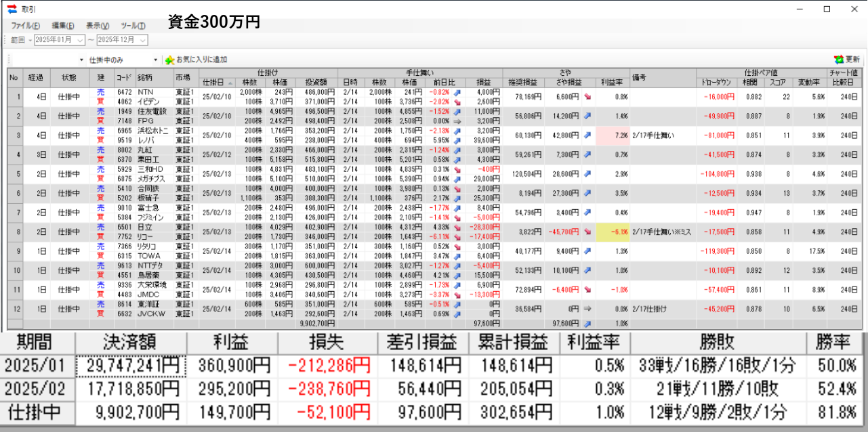The width and height of the screenshot is (868, 432).
Task: Open the ファイル(F) menu
Action: coord(25,26)
